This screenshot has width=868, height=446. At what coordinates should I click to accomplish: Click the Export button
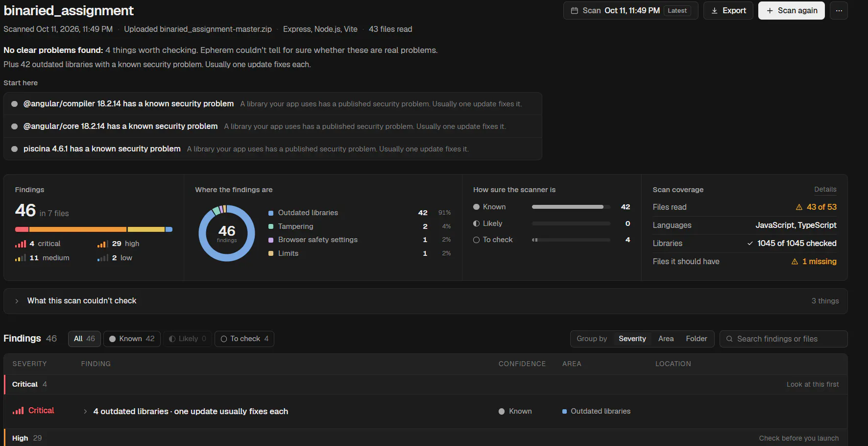pyautogui.click(x=728, y=11)
